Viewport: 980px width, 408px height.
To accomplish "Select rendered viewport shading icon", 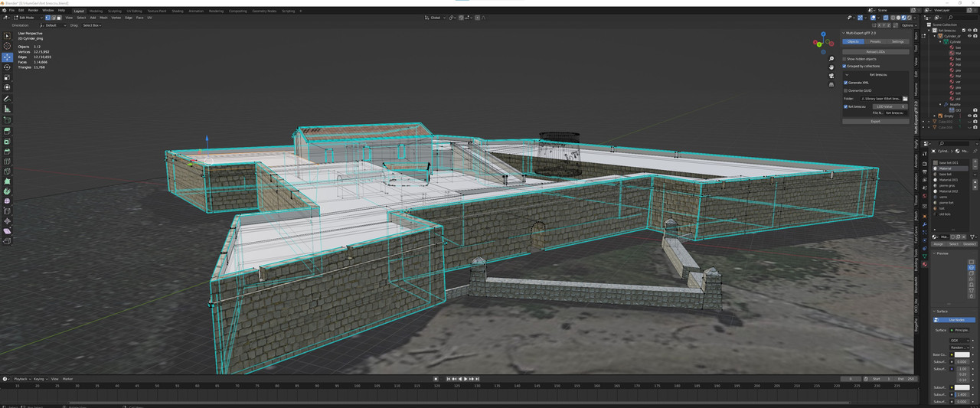I will click(910, 18).
